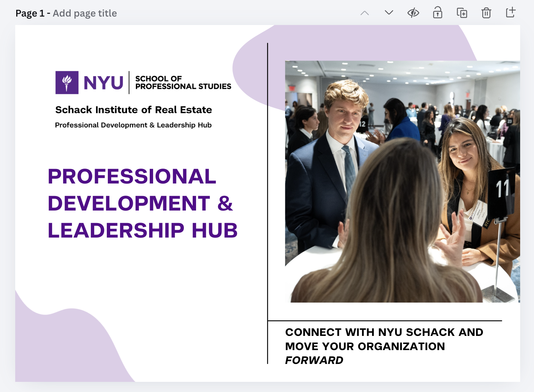Select 'SCHOOL OF PROFESSIONAL STUDIES' text
534x392 pixels.
click(183, 82)
